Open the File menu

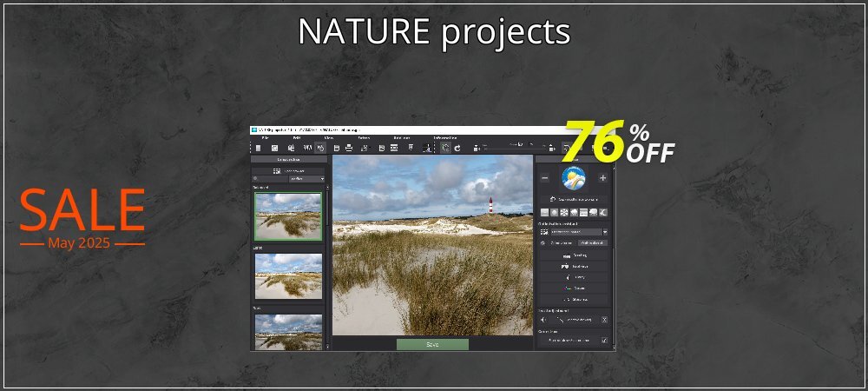(265, 137)
